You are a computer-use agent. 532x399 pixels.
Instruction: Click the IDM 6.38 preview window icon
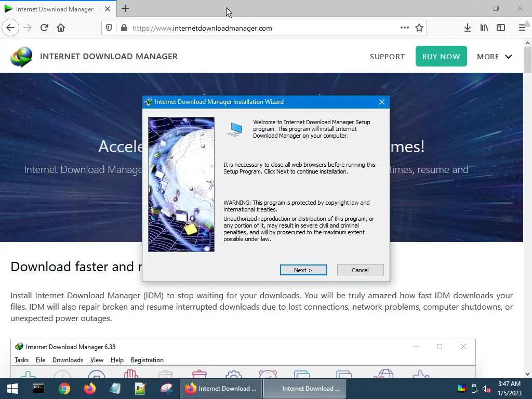[19, 347]
